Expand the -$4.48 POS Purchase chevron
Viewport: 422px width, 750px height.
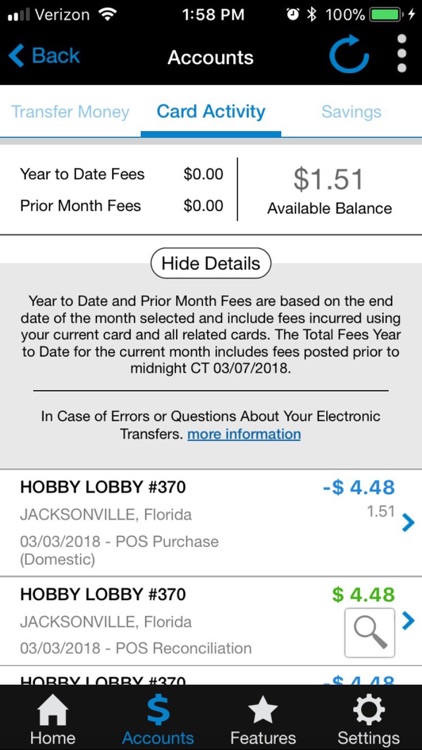tap(408, 523)
